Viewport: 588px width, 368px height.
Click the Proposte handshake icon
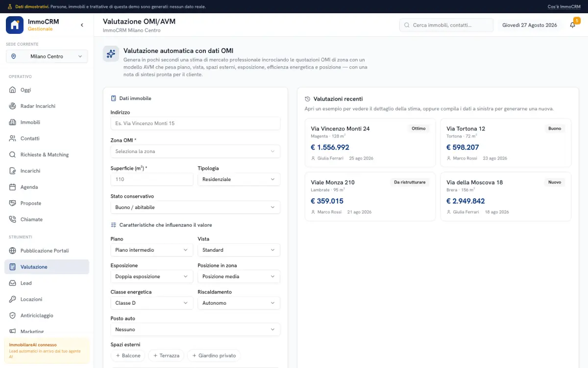[13, 203]
